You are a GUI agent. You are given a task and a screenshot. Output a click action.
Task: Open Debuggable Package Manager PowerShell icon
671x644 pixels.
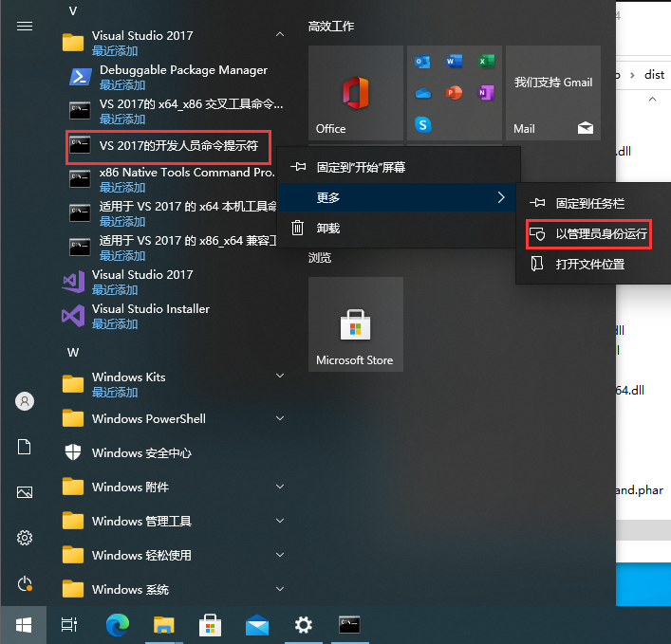click(80, 77)
